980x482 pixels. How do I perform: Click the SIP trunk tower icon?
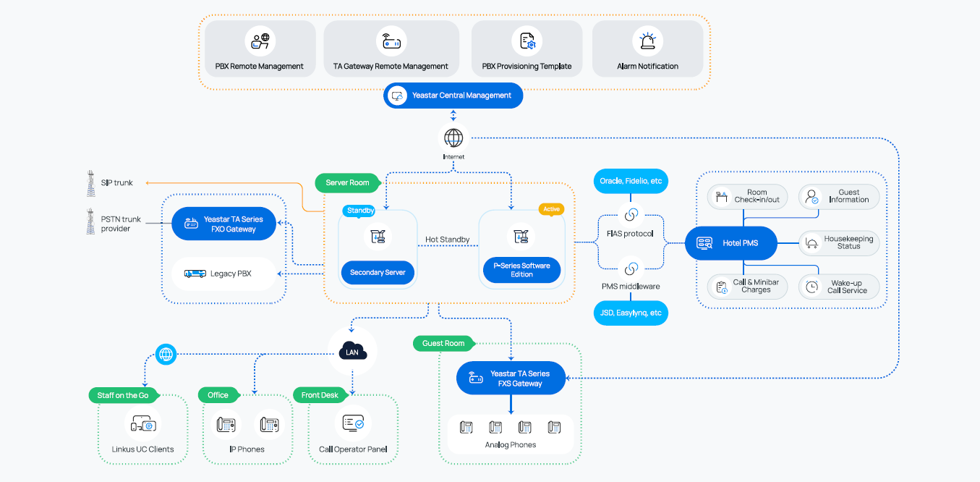91,183
